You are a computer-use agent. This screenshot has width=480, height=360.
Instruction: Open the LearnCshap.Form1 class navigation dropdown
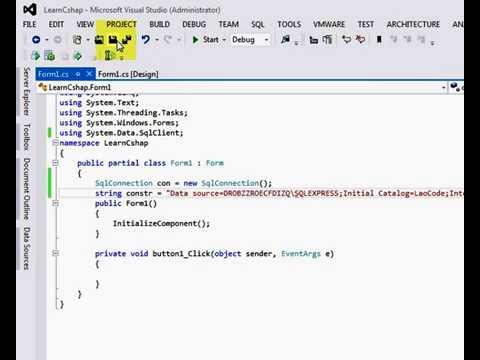(444, 88)
